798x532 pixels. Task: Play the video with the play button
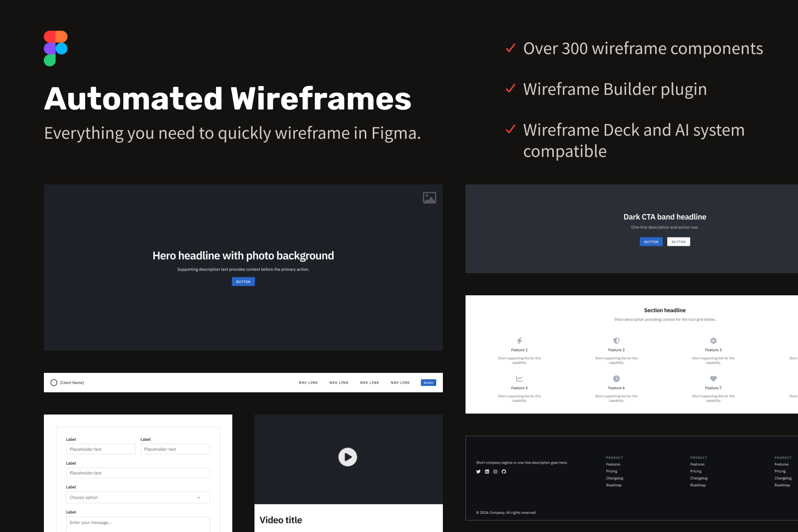click(x=348, y=457)
